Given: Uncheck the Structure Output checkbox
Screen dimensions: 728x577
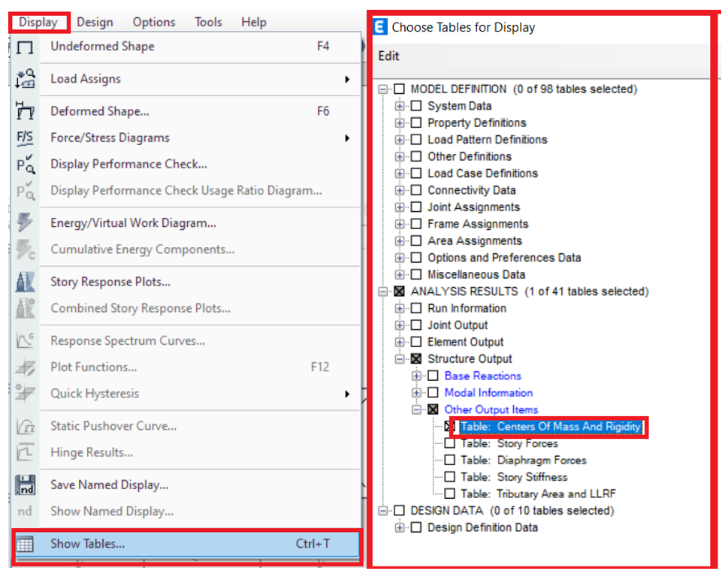Looking at the screenshot, I should tap(416, 359).
